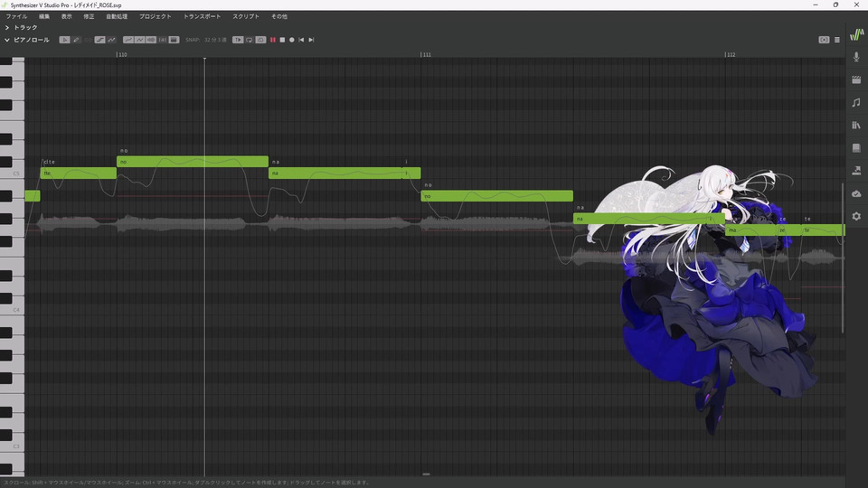This screenshot has width=868, height=488.
Task: Stop playback with the square stop button
Action: (282, 40)
